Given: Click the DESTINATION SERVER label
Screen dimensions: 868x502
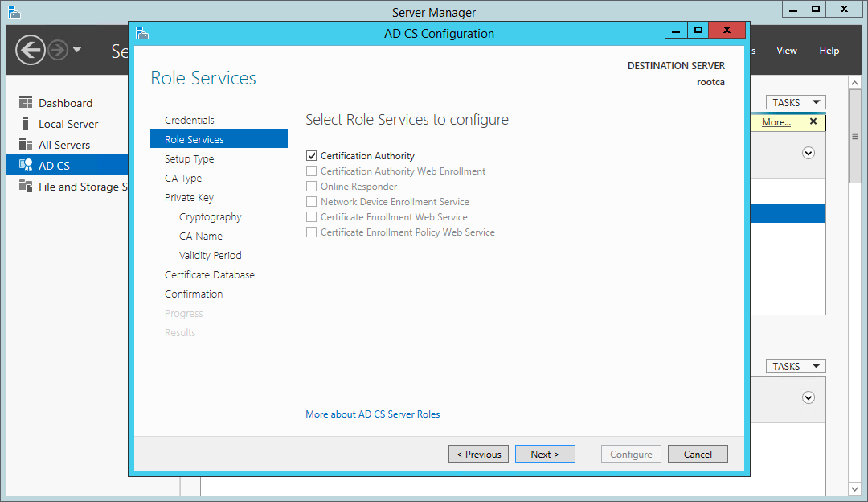Looking at the screenshot, I should click(676, 66).
